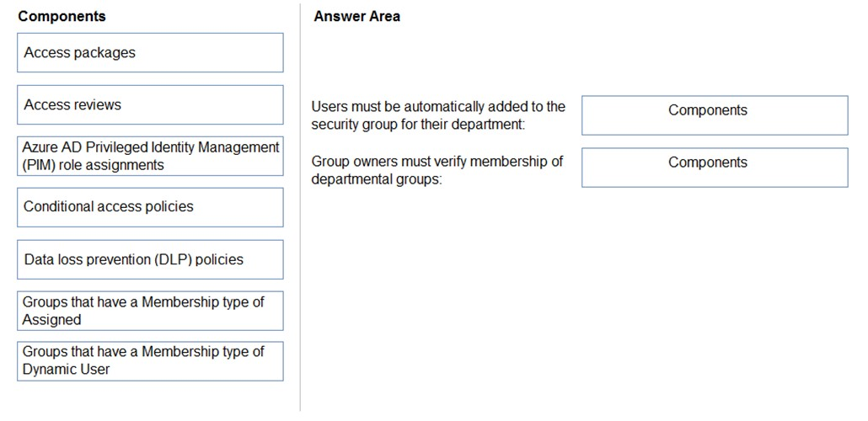Click the 'Group owners must verify membership' statement
Viewport: 868px width, 421px height.
pos(437,170)
